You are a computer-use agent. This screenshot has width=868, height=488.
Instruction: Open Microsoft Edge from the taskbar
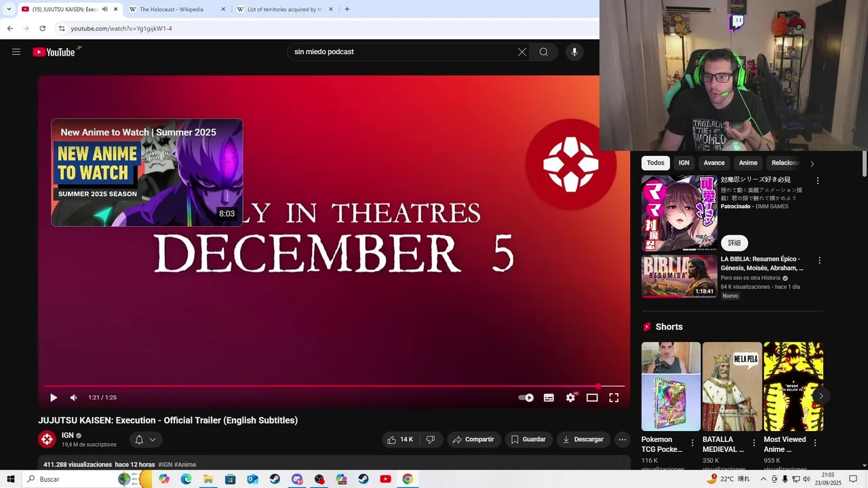pyautogui.click(x=186, y=479)
